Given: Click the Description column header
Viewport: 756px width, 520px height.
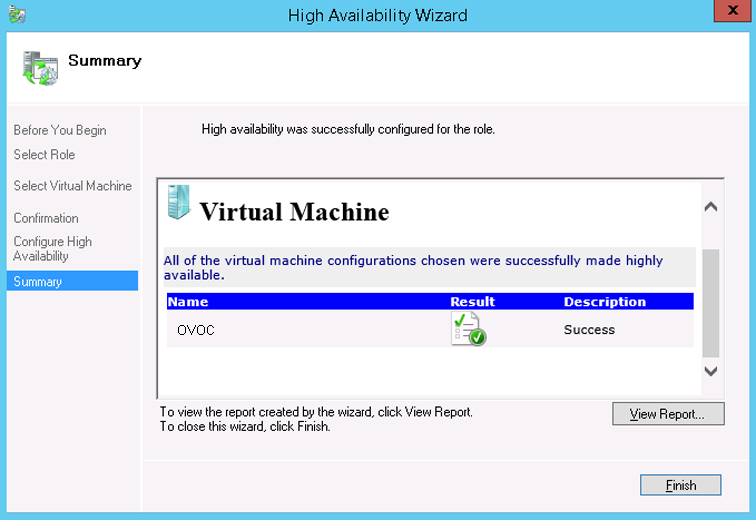Looking at the screenshot, I should click(x=604, y=301).
